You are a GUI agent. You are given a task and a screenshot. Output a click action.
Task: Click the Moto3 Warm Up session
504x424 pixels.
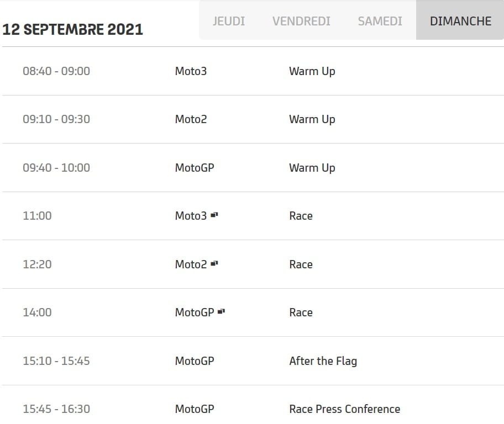312,71
